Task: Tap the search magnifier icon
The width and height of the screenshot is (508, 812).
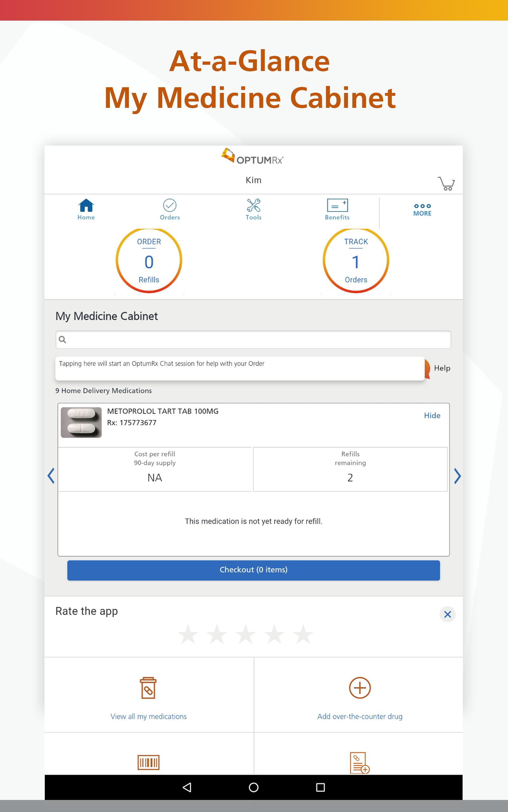Action: point(63,340)
